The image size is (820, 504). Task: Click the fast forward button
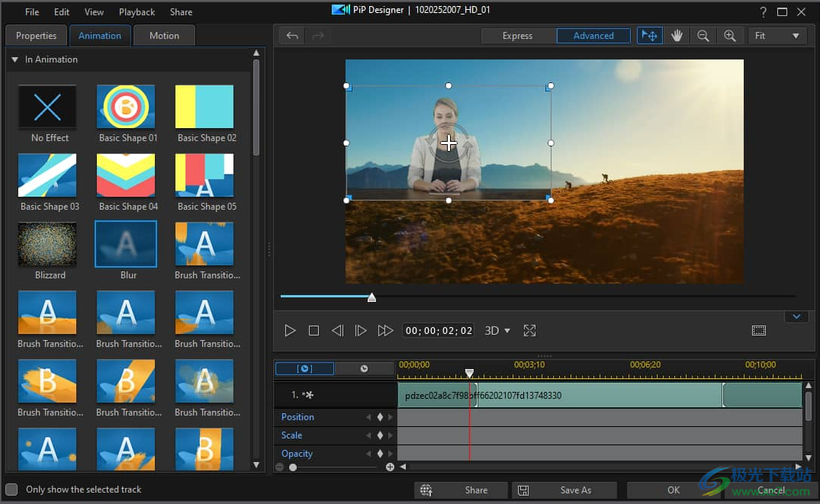click(x=385, y=330)
